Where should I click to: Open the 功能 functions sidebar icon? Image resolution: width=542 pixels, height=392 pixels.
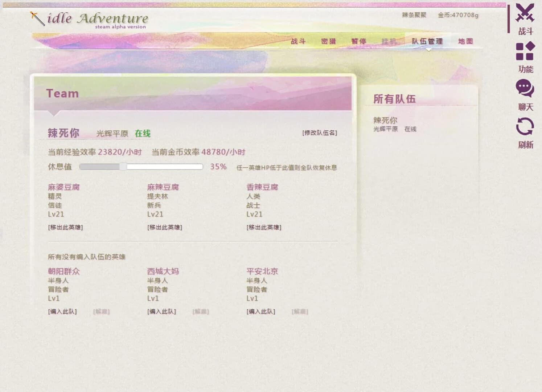click(525, 53)
